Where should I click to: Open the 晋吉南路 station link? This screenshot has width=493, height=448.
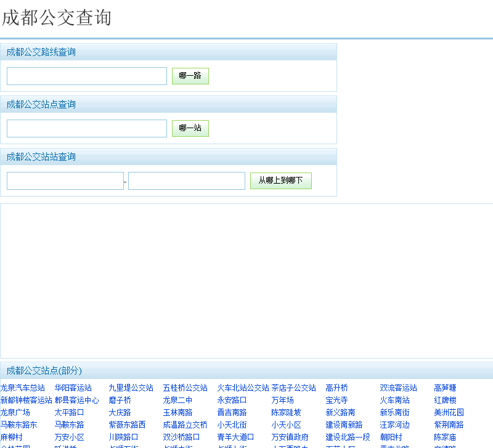(x=232, y=412)
